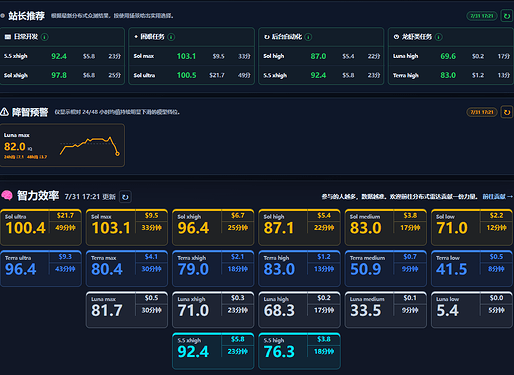Click the 降智预警 section heading

(x=30, y=112)
